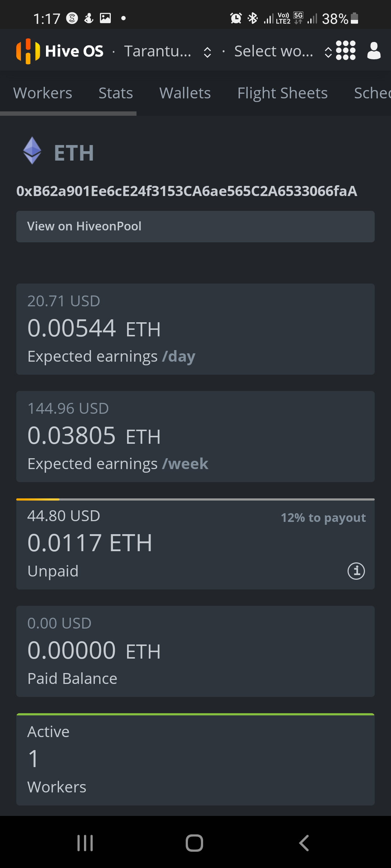Open the Wallets tab
Image resolution: width=391 pixels, height=868 pixels.
185,93
